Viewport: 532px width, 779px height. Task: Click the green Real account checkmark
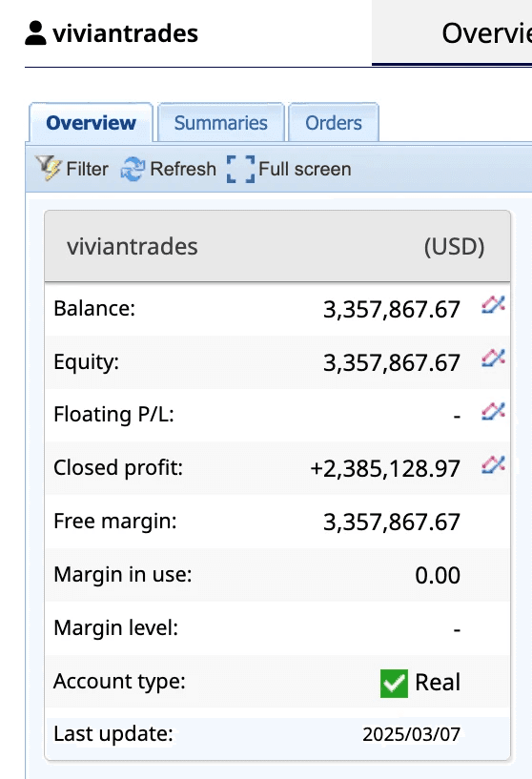pos(394,683)
